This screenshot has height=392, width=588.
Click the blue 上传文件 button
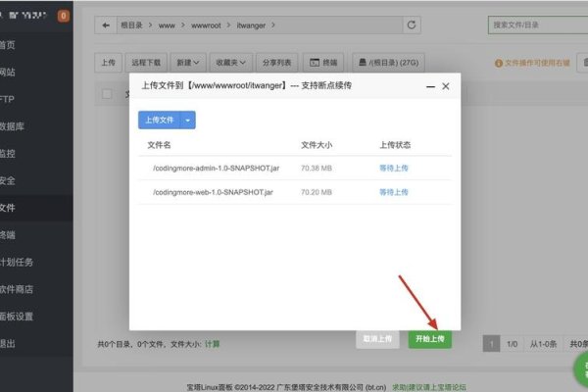coord(159,120)
